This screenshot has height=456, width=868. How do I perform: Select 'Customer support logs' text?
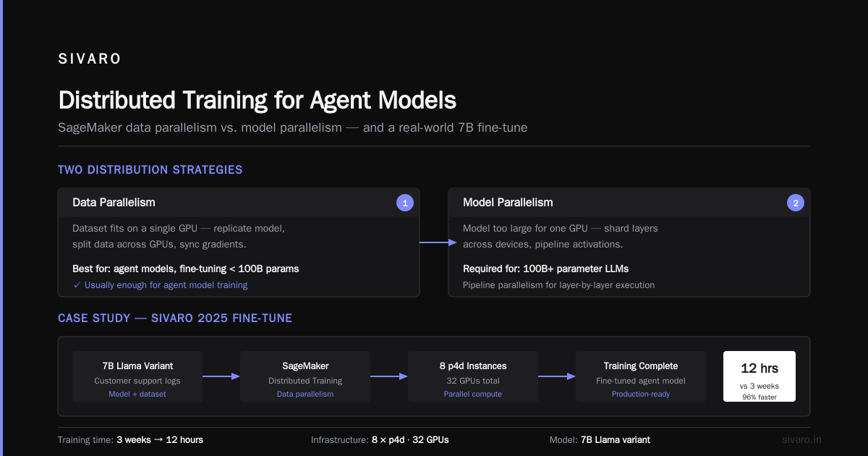click(137, 381)
